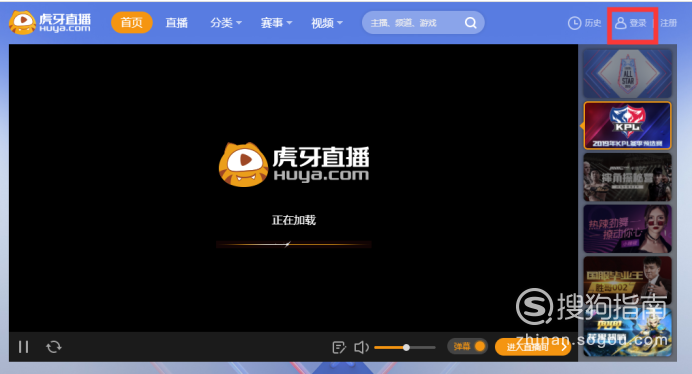Select the wrestling 摔角 stream thumbnail
The image size is (692, 374).
628,177
